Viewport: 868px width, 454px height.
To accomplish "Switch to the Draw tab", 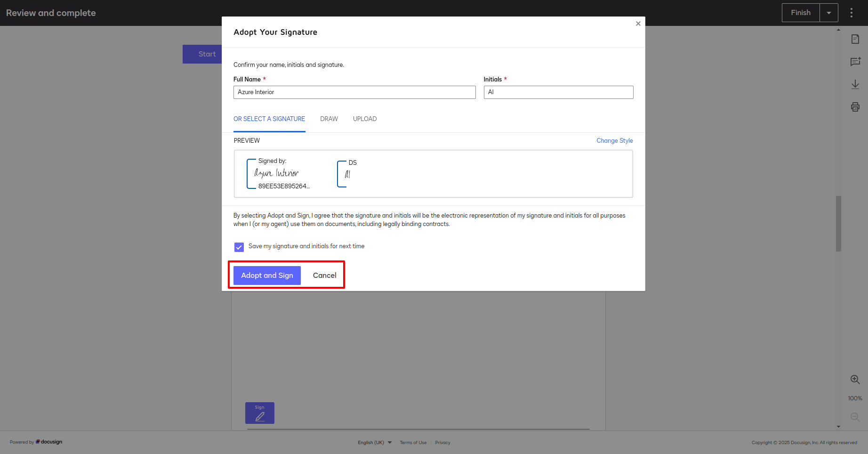I will coord(329,119).
